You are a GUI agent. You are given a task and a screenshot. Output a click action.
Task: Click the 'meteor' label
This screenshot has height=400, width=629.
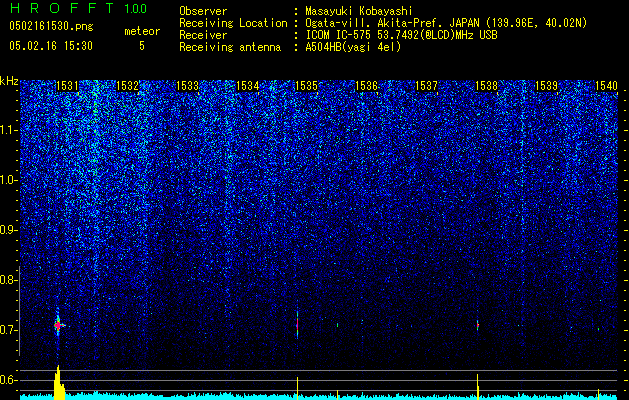click(142, 31)
